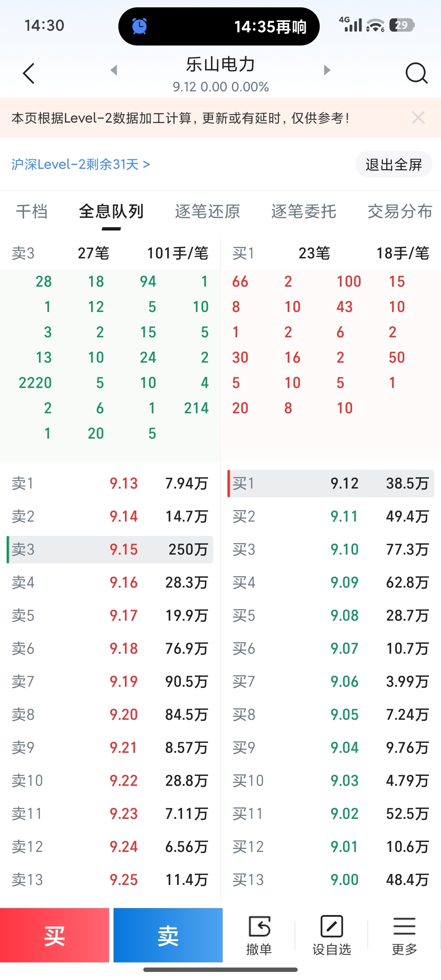This screenshot has height=980, width=441.
Task: Select the 交易分布 tab
Action: coord(400,211)
